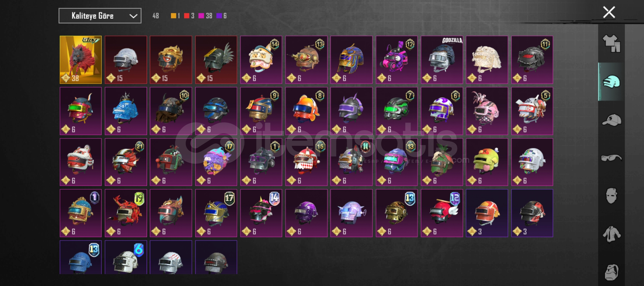This screenshot has height=286, width=644.
Task: Select the helmet category icon
Action: (x=611, y=82)
